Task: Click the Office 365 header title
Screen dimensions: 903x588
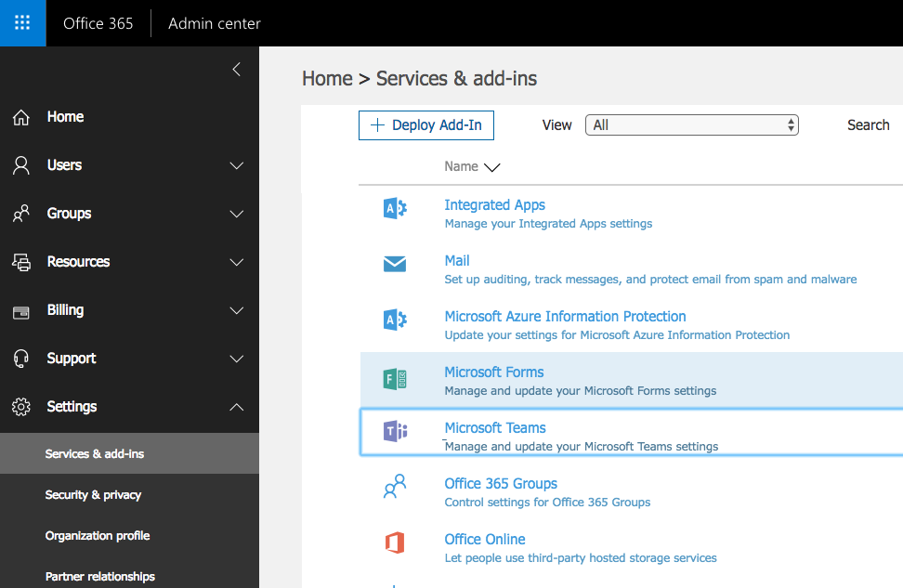Action: 98,23
